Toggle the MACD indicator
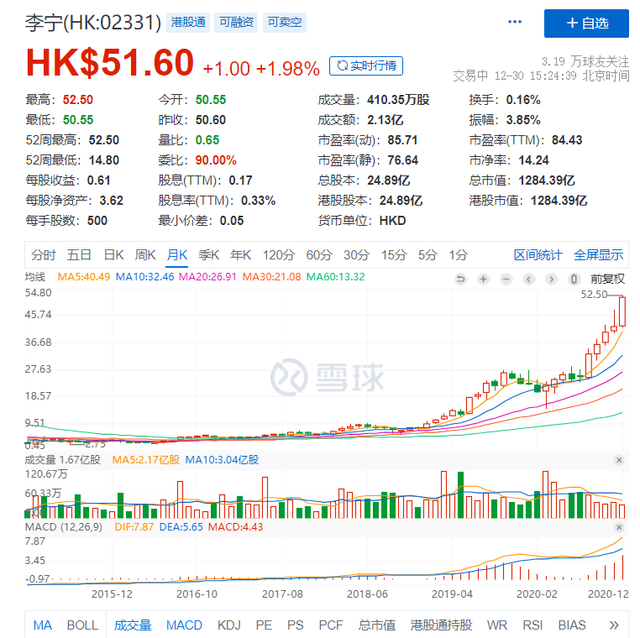The image size is (640, 638). (184, 625)
